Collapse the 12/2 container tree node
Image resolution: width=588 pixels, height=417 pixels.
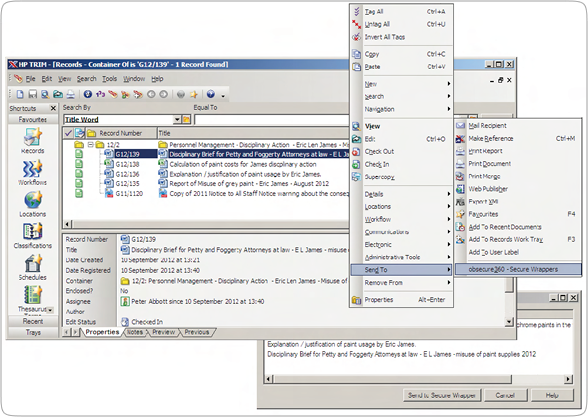[x=90, y=144]
